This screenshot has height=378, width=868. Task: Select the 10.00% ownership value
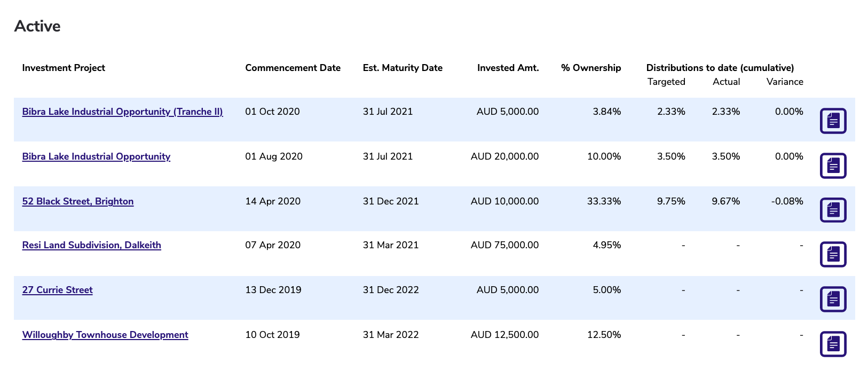click(x=604, y=156)
